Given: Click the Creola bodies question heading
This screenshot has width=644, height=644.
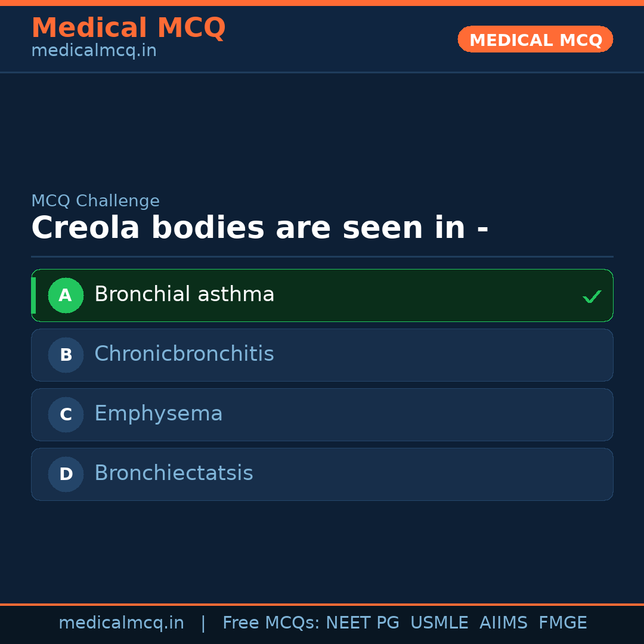Looking at the screenshot, I should (259, 228).
